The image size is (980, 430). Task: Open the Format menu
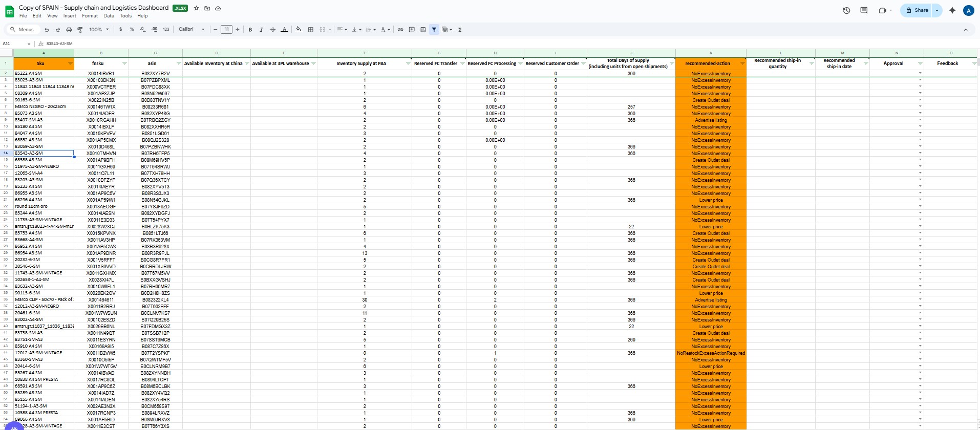[x=90, y=16]
